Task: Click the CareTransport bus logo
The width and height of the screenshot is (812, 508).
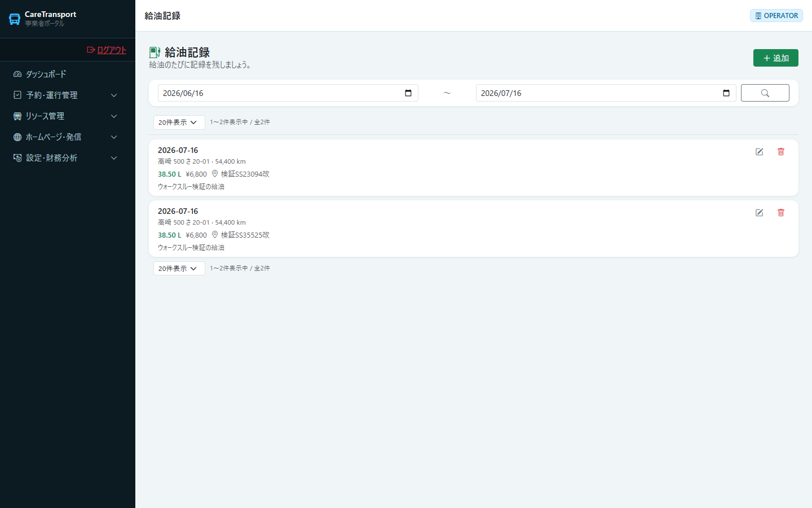Action: click(x=15, y=19)
